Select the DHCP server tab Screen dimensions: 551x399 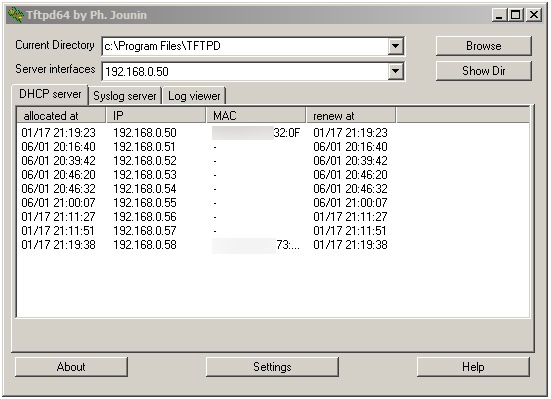(x=50, y=94)
